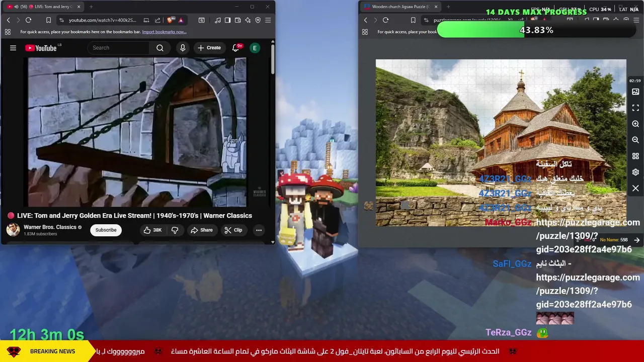Click the YouTube search field
Viewport: 644px width, 362px height.
tap(119, 48)
